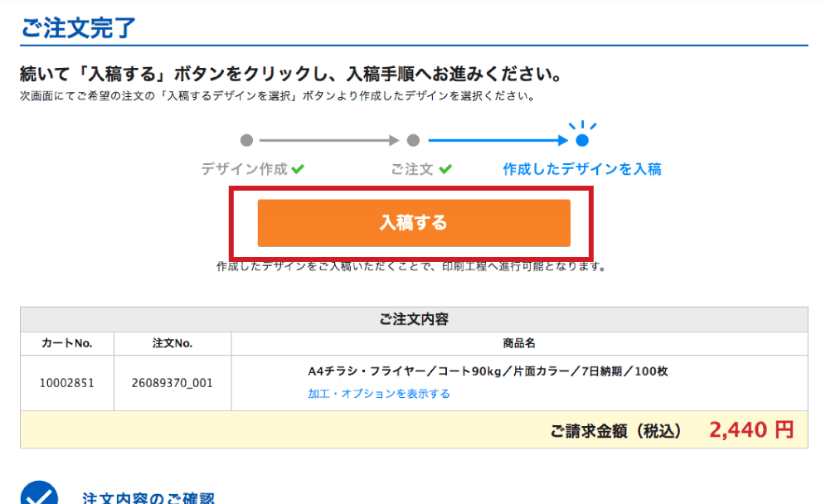This screenshot has height=504, width=826.
Task: Click order number 26089370_001
Action: tap(172, 383)
